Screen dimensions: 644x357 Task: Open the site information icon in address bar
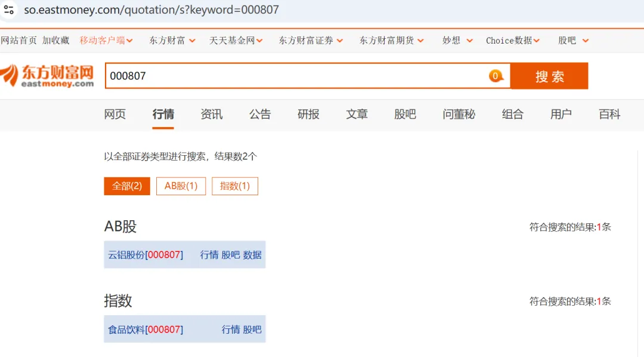tap(8, 10)
